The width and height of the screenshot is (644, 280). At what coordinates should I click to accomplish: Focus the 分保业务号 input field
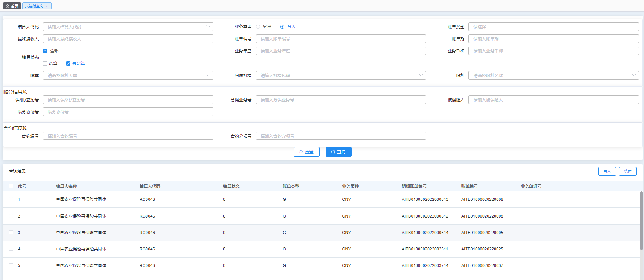click(341, 100)
